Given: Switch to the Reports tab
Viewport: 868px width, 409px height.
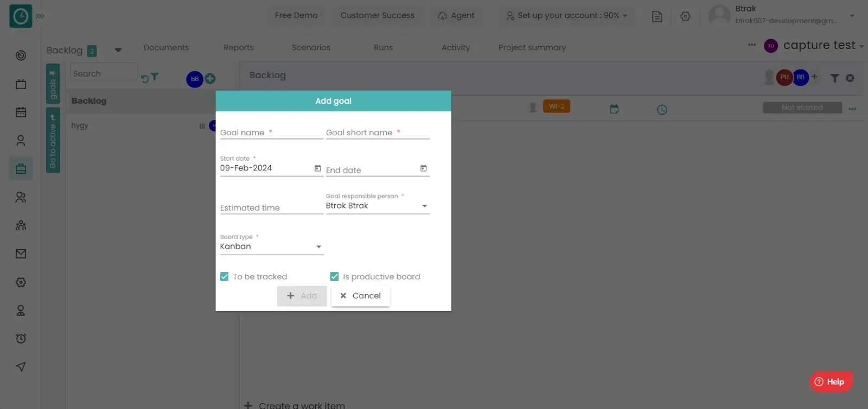Looking at the screenshot, I should click(x=238, y=48).
